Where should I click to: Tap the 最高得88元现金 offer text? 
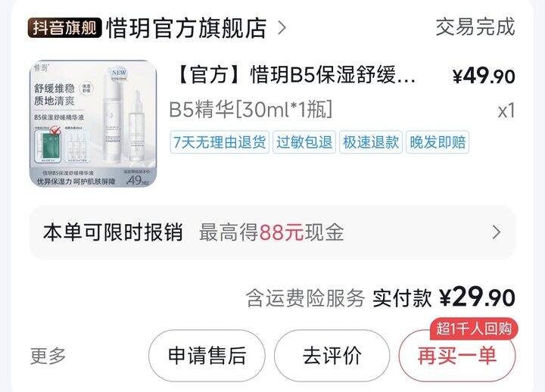click(272, 232)
